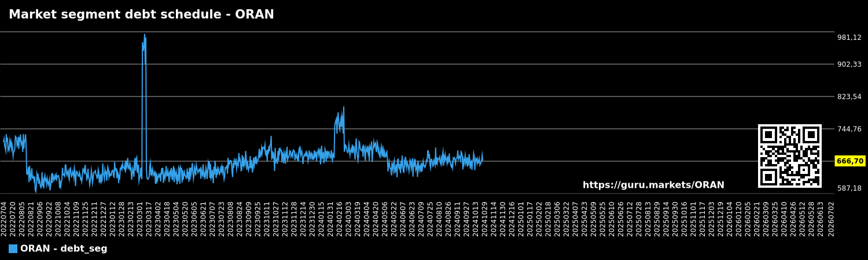
Task: Click the 902,33 y-axis label
Action: (849, 65)
